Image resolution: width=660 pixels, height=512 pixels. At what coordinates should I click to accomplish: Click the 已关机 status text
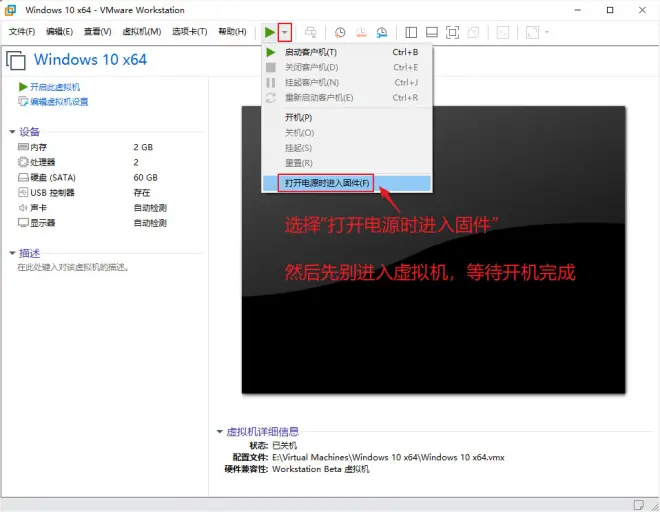point(285,445)
